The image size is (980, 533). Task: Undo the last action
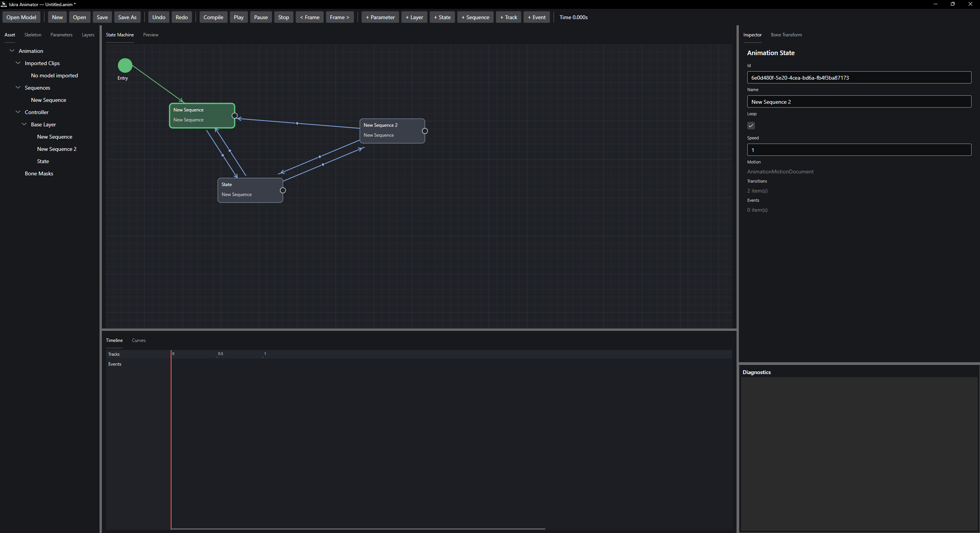[x=159, y=17]
